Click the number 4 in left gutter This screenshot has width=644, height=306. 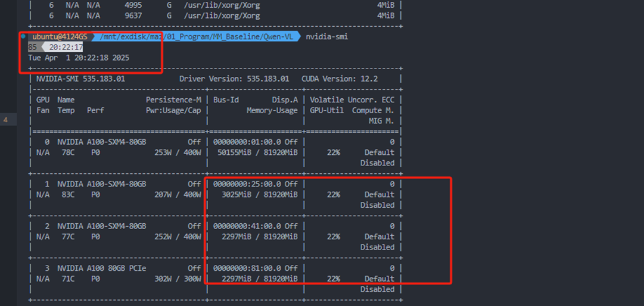5,120
